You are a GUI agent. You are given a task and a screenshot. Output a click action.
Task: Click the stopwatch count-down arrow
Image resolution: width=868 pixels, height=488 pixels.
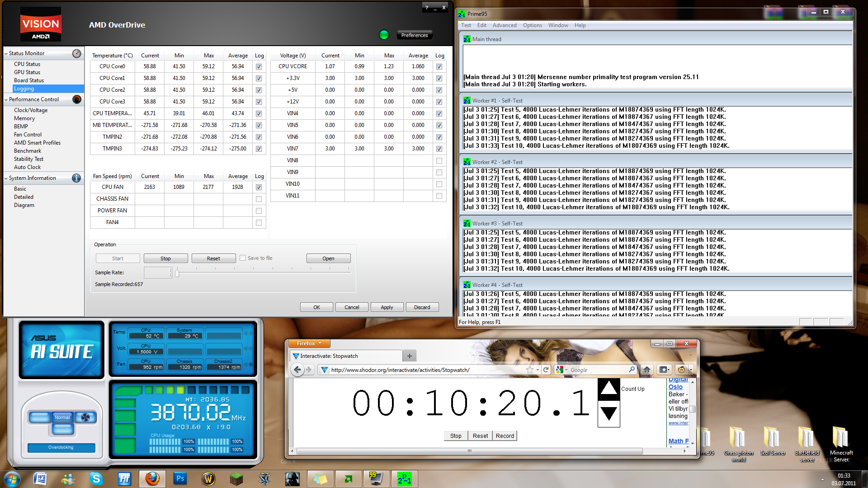(x=609, y=413)
